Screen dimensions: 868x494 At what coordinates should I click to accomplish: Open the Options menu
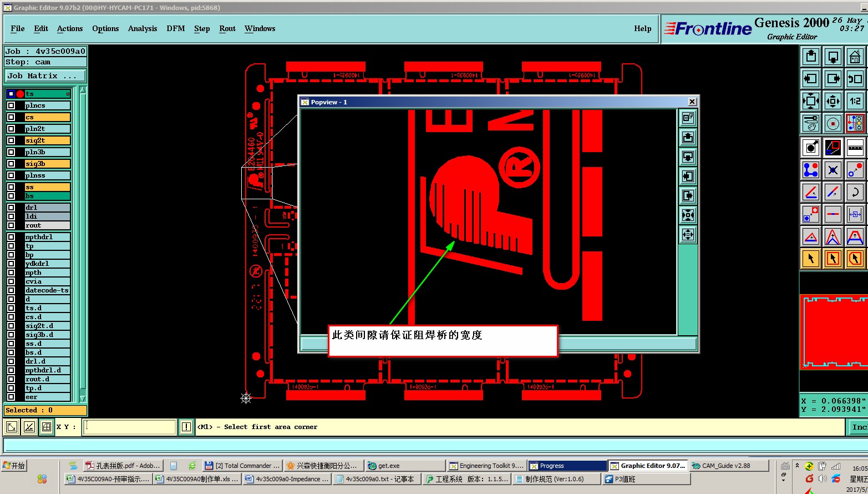click(x=105, y=28)
